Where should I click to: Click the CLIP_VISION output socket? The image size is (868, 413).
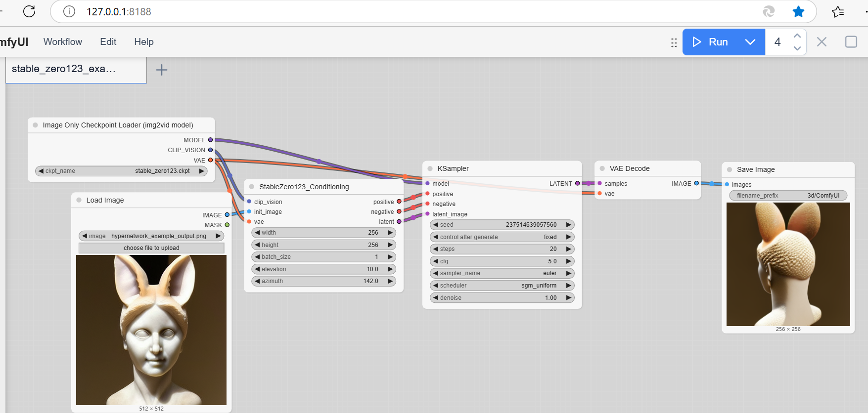pyautogui.click(x=210, y=150)
